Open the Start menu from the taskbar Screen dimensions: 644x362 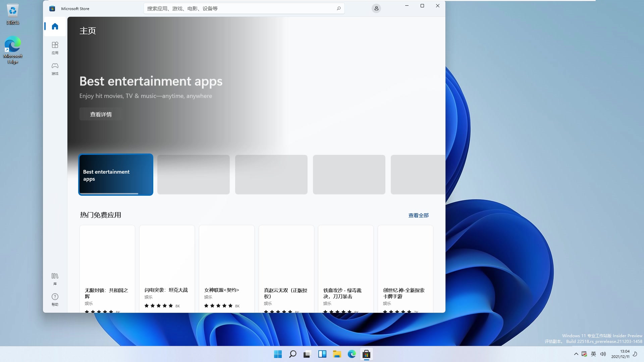278,354
